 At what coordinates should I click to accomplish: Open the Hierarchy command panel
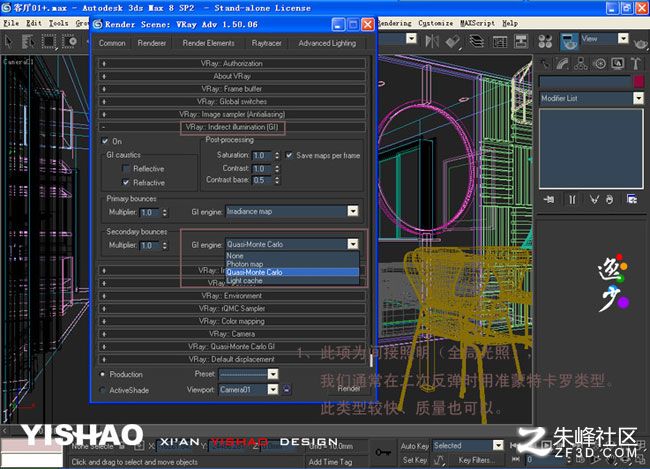tap(581, 63)
